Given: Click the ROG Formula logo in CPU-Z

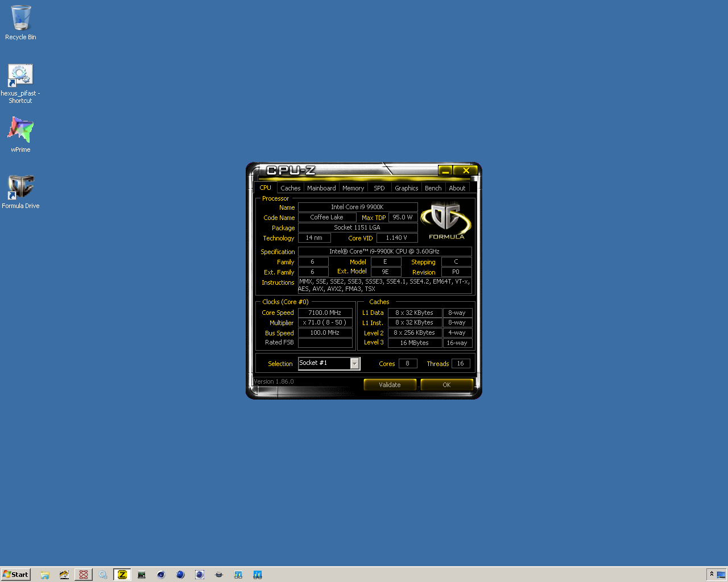Looking at the screenshot, I should [x=446, y=221].
